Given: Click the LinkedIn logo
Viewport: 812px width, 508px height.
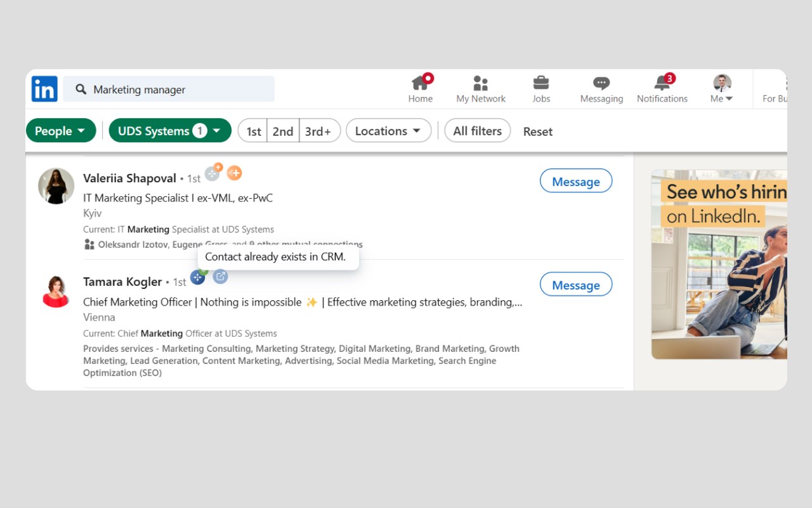Looking at the screenshot, I should pos(44,89).
